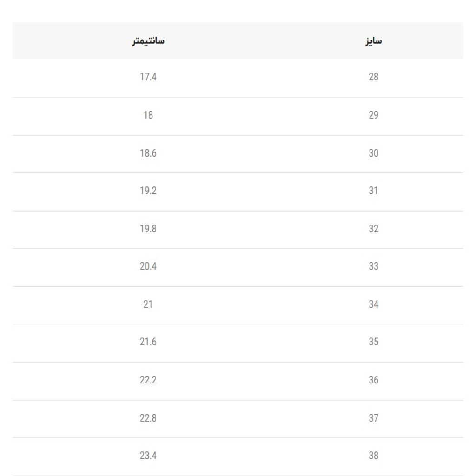
Task: Select size 30 row entry
Action: tap(373, 153)
